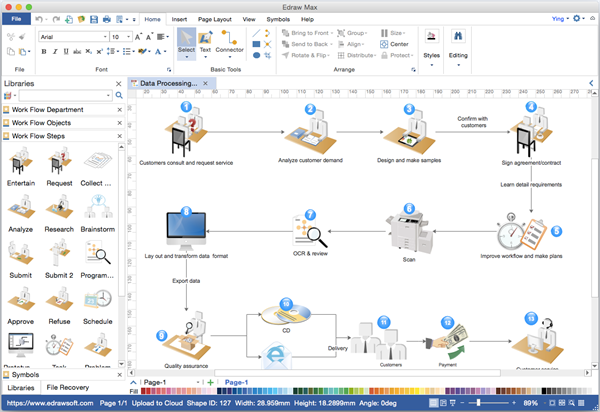Open the edrawsoft.com link in status bar
This screenshot has height=412, width=600.
click(50, 403)
